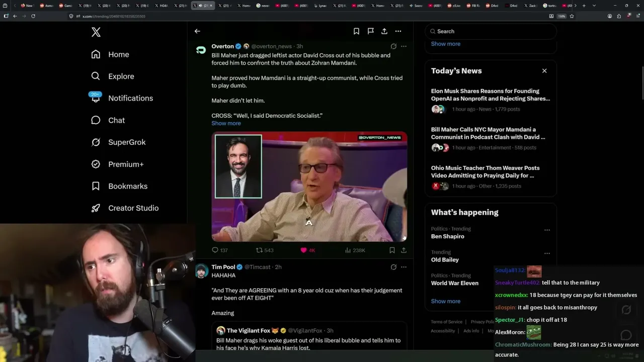
Task: Open The Vigilant Fox quoted post
Action: 309,336
